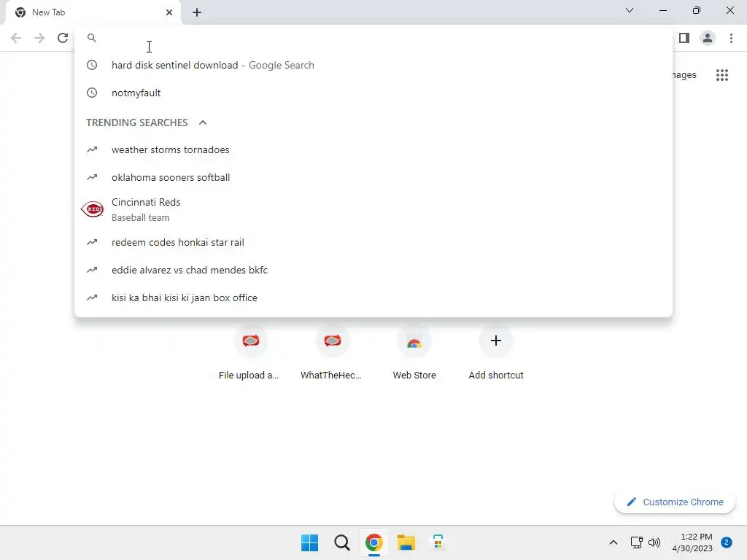The height and width of the screenshot is (560, 747).
Task: Open the profile avatar icon
Action: click(x=708, y=38)
